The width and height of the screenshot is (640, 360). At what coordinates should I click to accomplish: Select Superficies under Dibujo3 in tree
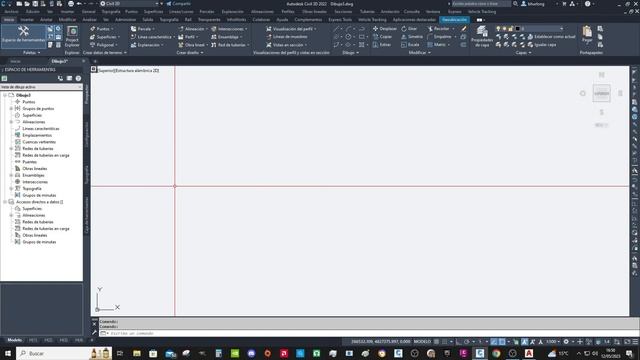coord(32,116)
